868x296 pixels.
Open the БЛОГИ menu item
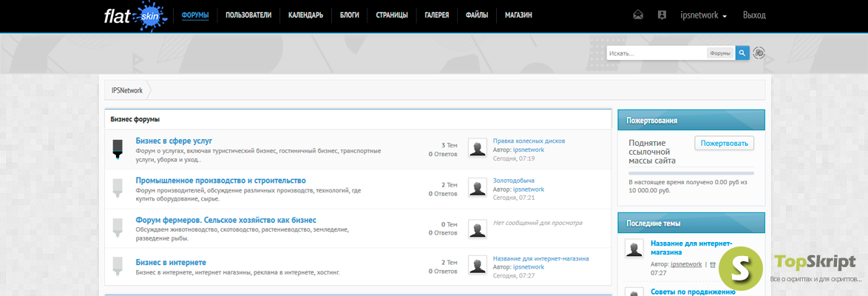click(349, 16)
